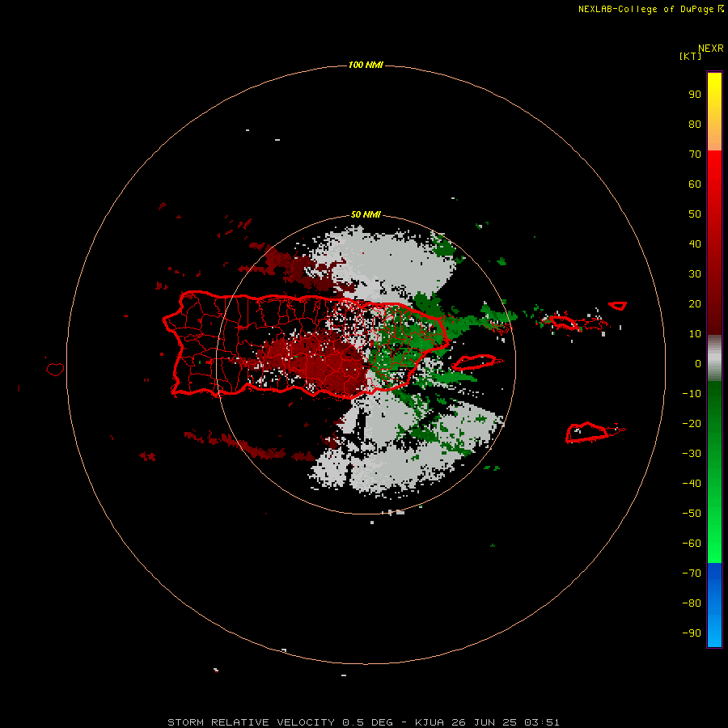728x728 pixels.
Task: Click the 50 label above 40 on scale
Action: [695, 214]
